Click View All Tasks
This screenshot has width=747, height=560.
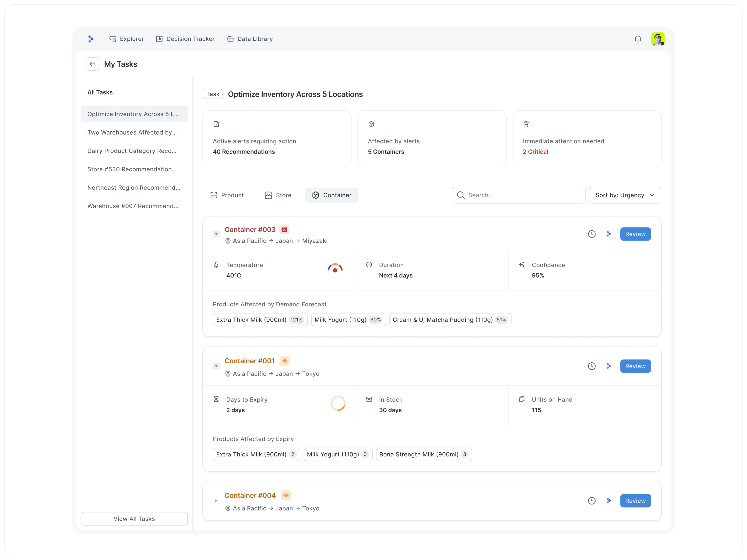coord(134,518)
